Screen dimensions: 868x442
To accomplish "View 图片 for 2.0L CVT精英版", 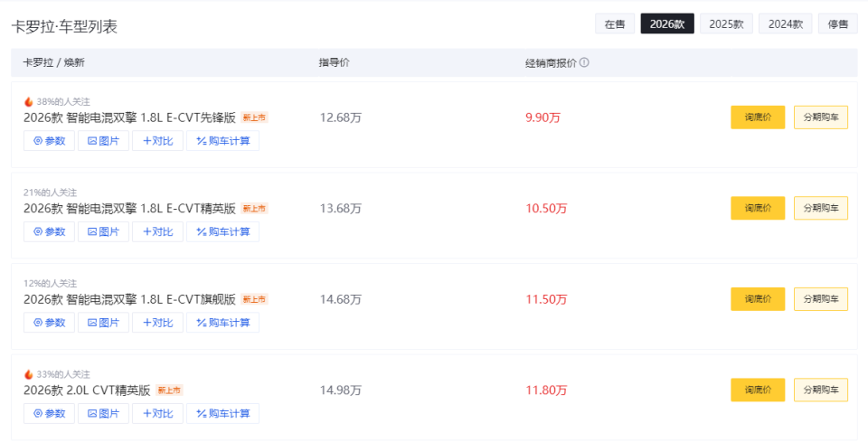I will click(103, 413).
